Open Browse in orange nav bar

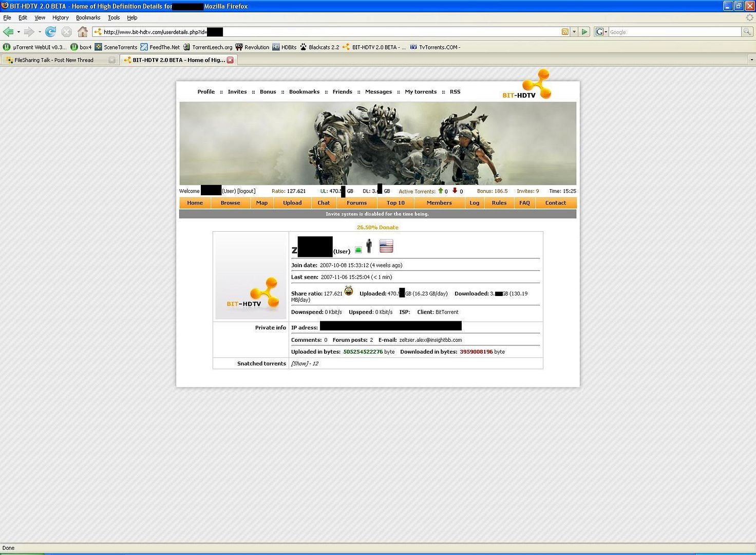[x=231, y=203]
